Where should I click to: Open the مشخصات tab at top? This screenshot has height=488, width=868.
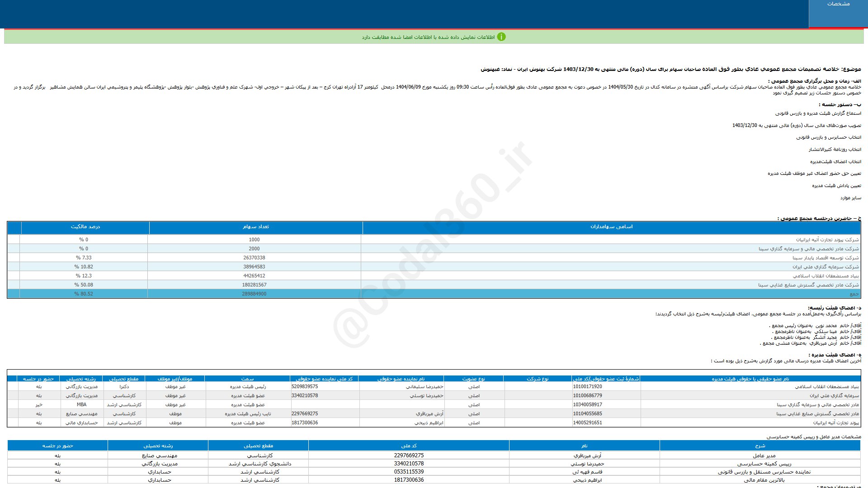[x=838, y=4]
